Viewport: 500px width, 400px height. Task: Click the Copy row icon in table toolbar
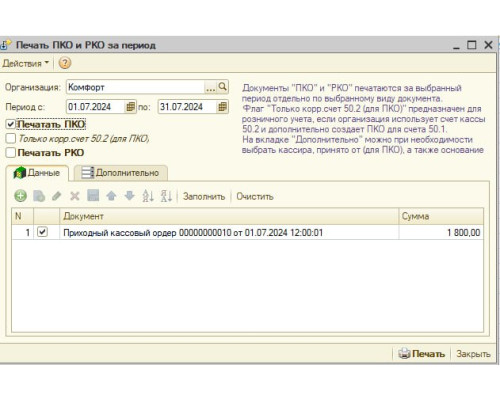[39, 196]
